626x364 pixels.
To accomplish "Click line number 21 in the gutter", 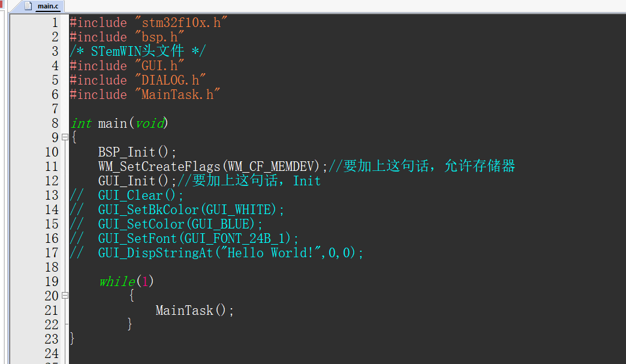I will coord(52,310).
